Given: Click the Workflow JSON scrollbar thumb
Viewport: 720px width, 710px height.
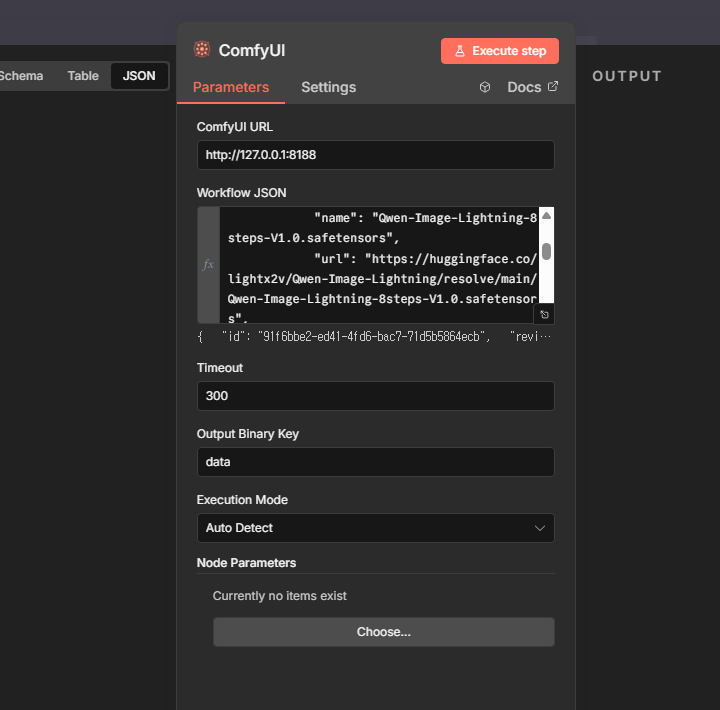Looking at the screenshot, I should click(546, 250).
